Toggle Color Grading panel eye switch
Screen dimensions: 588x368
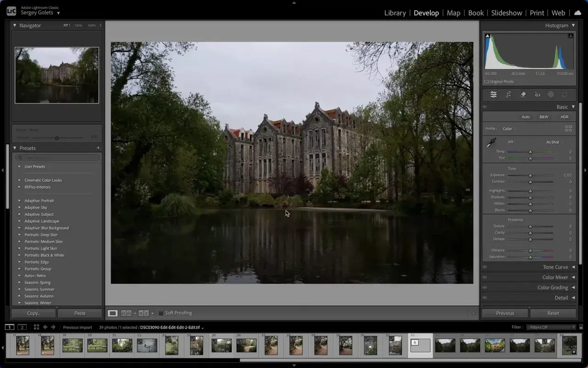pos(485,287)
